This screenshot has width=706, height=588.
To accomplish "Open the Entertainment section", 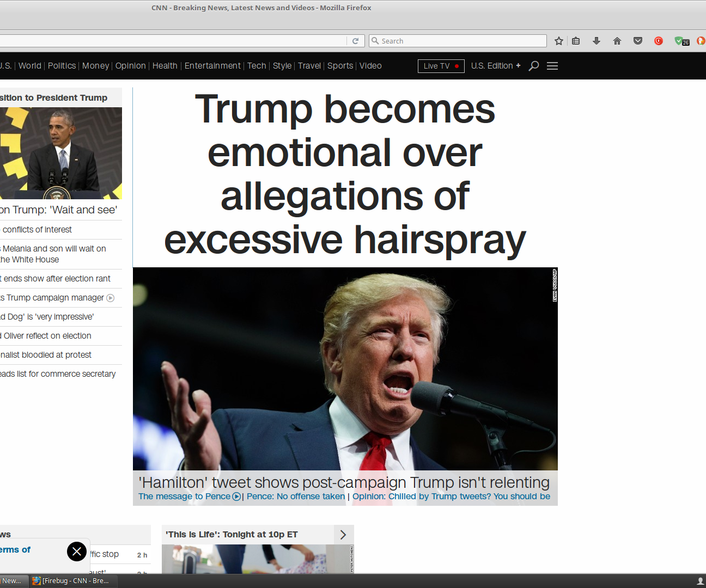I will [212, 66].
